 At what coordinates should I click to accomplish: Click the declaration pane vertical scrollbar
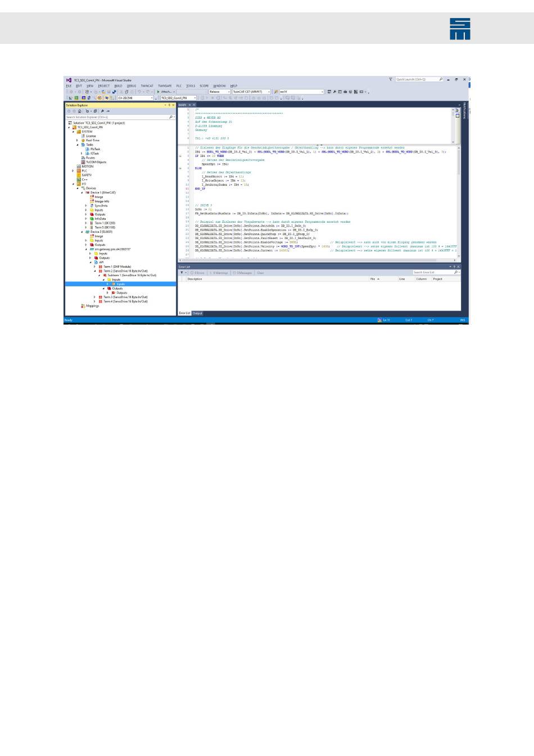[454, 125]
